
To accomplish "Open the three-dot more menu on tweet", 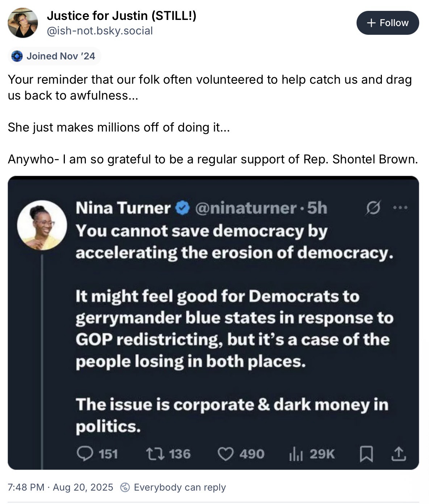I will [400, 208].
